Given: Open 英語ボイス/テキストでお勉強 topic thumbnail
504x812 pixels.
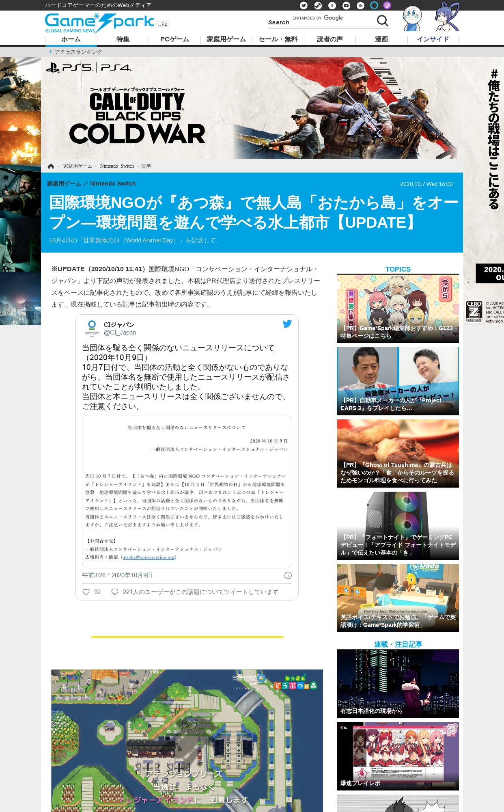Looking at the screenshot, I should click(398, 598).
